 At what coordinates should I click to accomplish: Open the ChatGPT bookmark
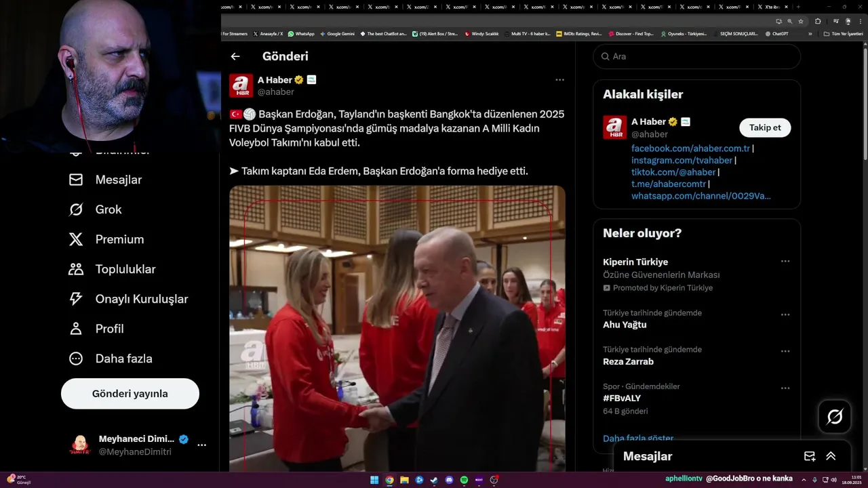click(776, 33)
